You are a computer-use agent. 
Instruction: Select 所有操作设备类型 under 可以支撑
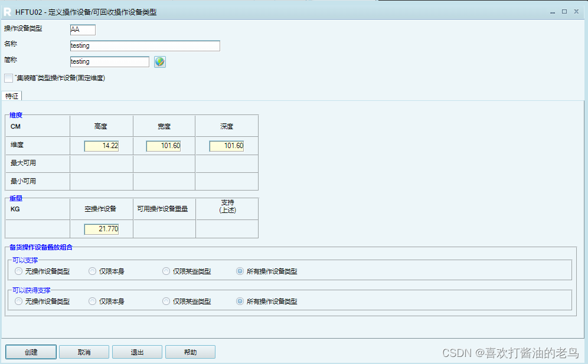pos(240,271)
